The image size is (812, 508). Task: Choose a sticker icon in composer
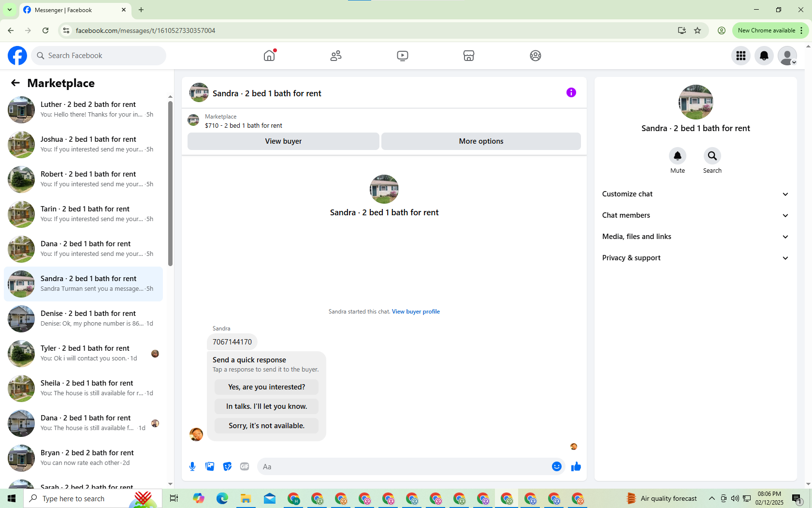pos(227,466)
